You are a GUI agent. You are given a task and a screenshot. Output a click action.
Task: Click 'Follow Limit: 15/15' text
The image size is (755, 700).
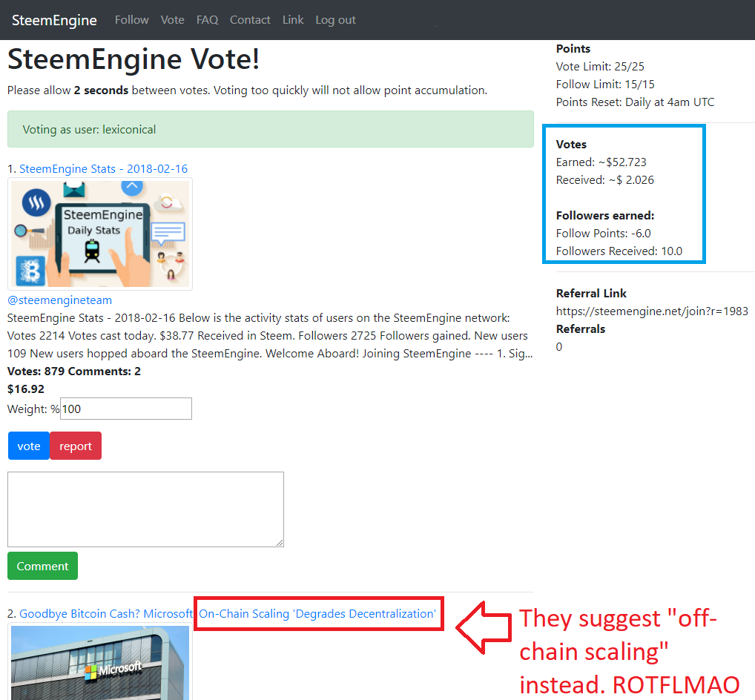pyautogui.click(x=605, y=85)
